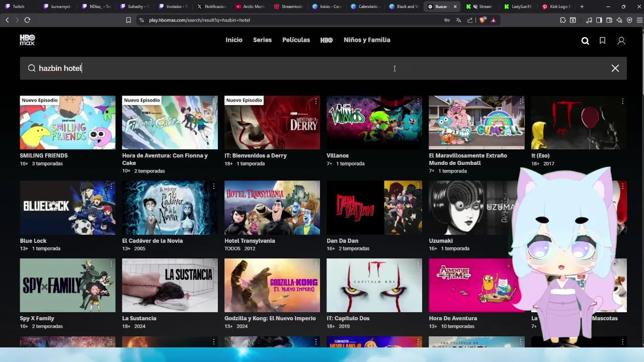
Task: Open the profile account icon
Action: coord(621,41)
